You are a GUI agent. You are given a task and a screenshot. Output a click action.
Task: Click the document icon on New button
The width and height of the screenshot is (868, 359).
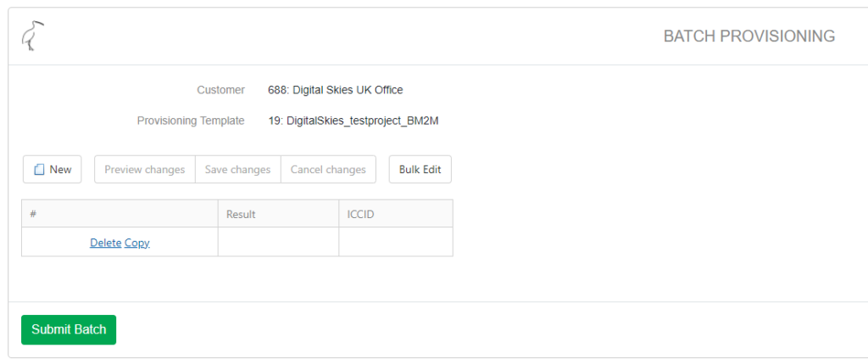point(38,170)
